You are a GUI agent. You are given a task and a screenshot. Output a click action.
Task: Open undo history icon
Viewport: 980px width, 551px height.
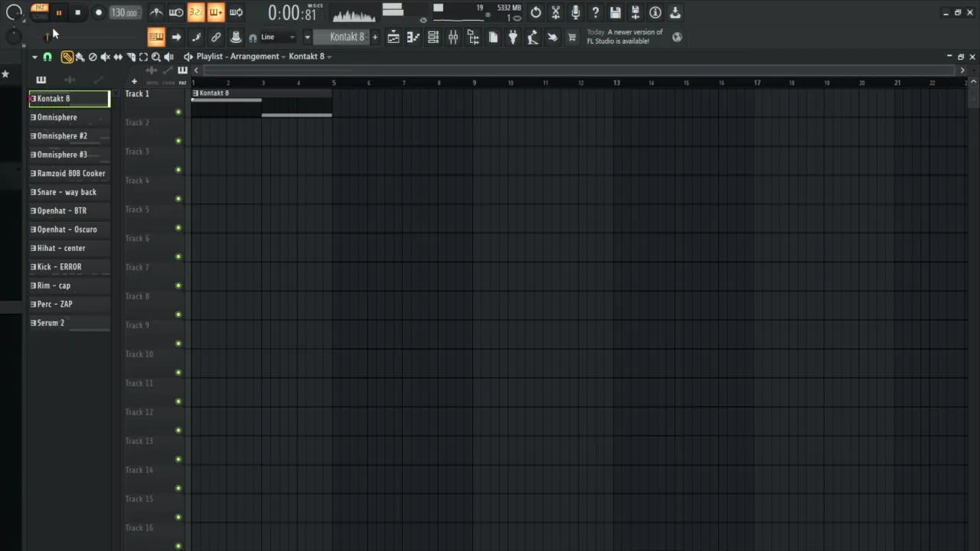pyautogui.click(x=535, y=12)
